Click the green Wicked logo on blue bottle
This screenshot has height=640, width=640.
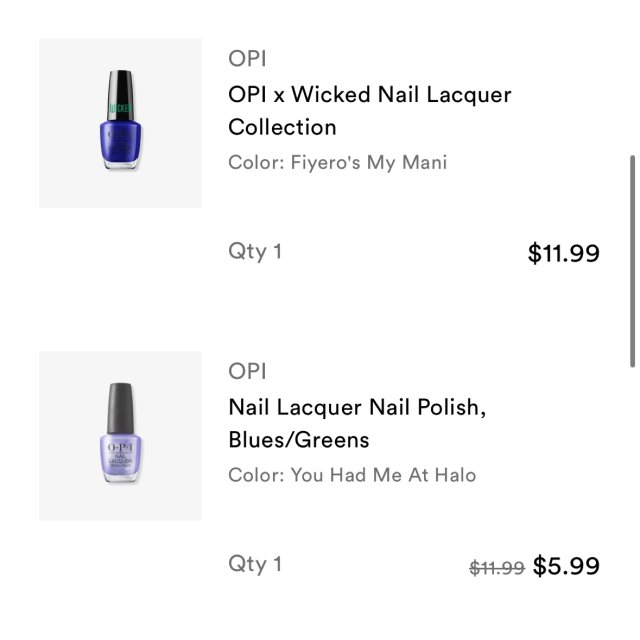tap(120, 104)
